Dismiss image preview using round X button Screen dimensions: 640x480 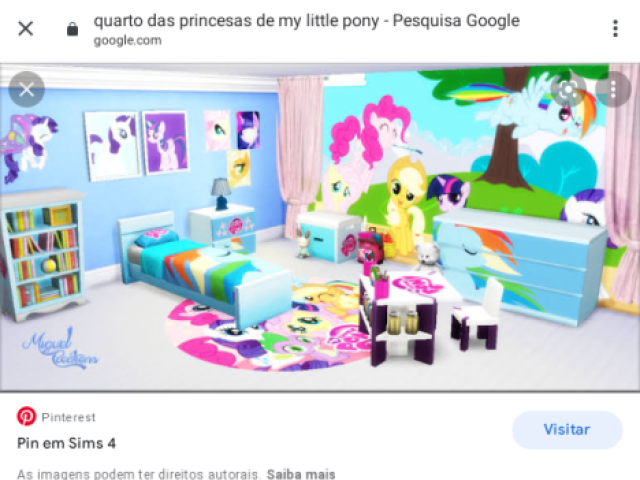coord(27,89)
